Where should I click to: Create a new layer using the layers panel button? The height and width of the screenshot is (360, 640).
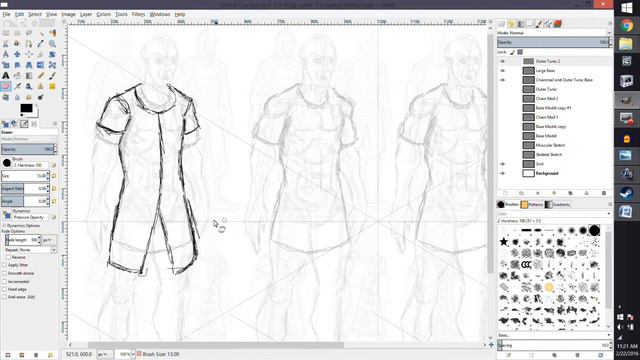coord(505,193)
